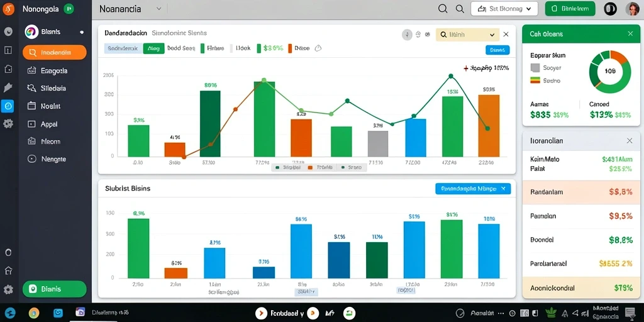Expand the Noanancia title dropdown chevron
Screen dimensions: 644x322
(159, 8)
